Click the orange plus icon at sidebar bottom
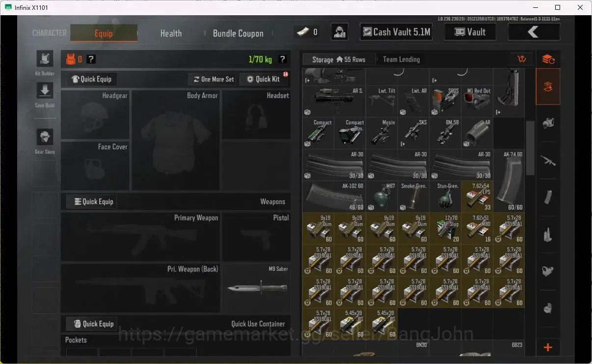The height and width of the screenshot is (364, 592). (x=548, y=347)
